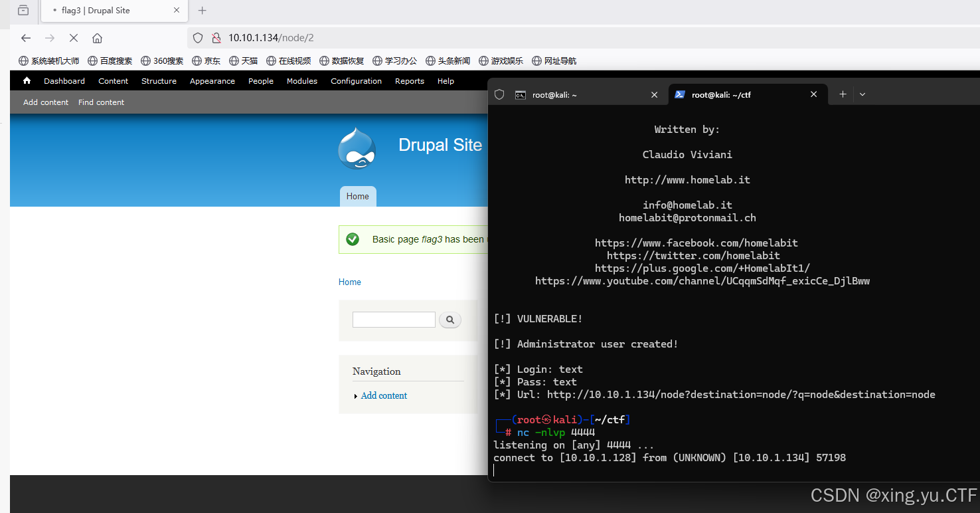Click the Navigation block heading
Viewport: 980px width, 513px height.
tap(376, 371)
